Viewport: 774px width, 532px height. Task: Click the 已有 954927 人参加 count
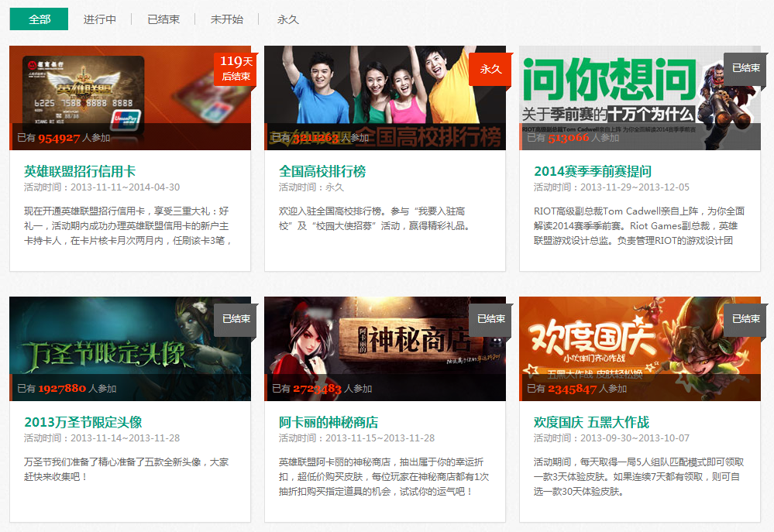point(64,138)
